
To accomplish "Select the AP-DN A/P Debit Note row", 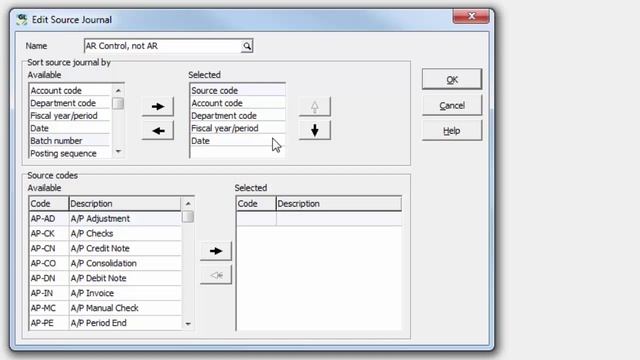I will 105,278.
